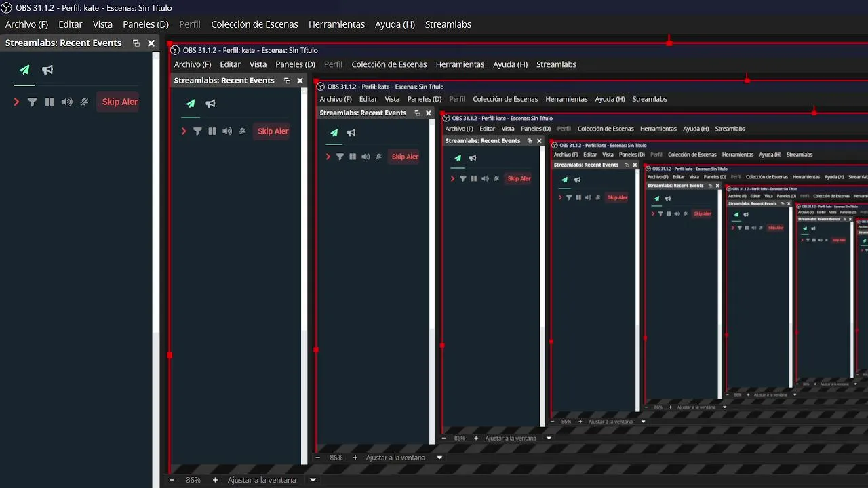This screenshot has width=868, height=488.
Task: Open the Editar menu
Action: (x=71, y=24)
